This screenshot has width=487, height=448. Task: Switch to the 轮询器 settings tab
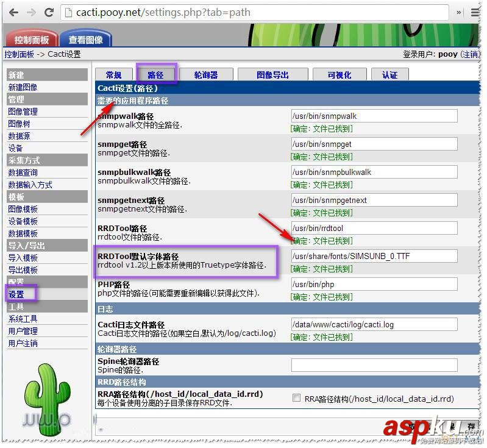point(206,74)
